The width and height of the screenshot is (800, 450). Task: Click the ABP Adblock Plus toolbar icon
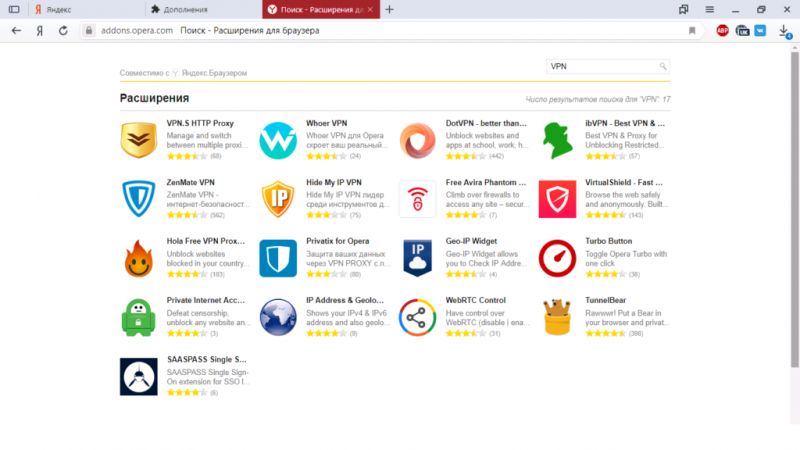click(722, 31)
